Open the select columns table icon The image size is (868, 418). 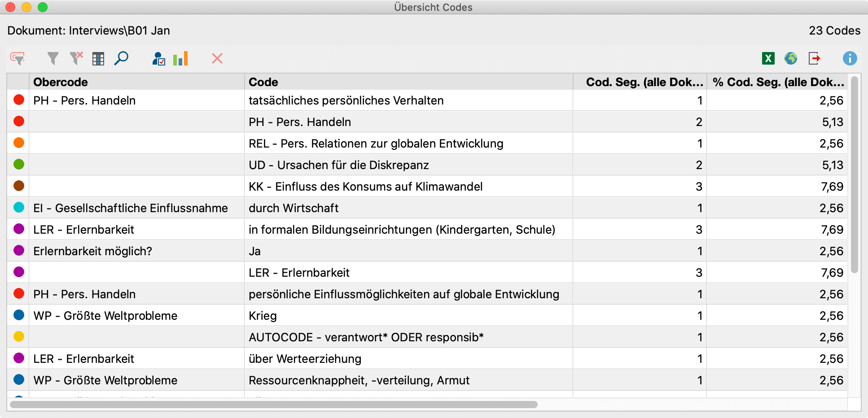click(x=98, y=58)
